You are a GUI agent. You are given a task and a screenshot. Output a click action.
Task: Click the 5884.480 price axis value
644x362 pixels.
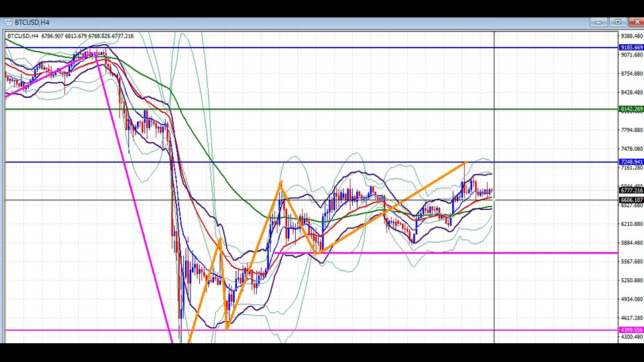click(632, 243)
